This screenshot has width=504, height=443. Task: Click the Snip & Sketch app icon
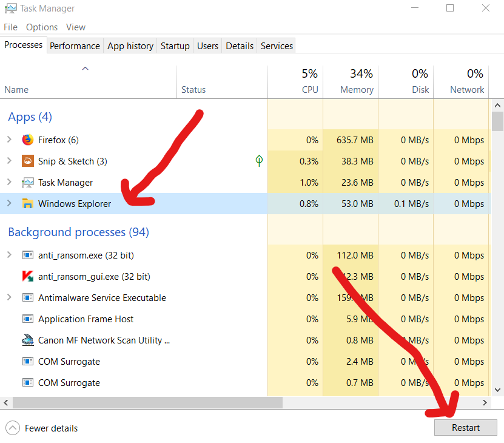pos(27,161)
